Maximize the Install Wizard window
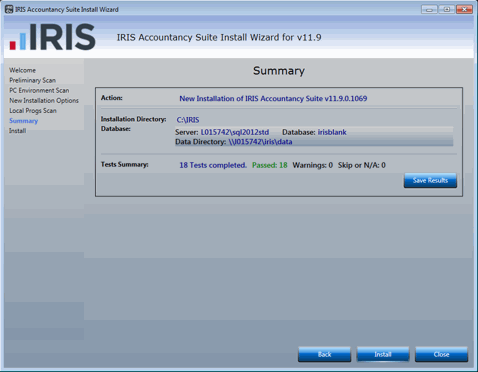 [447, 9]
